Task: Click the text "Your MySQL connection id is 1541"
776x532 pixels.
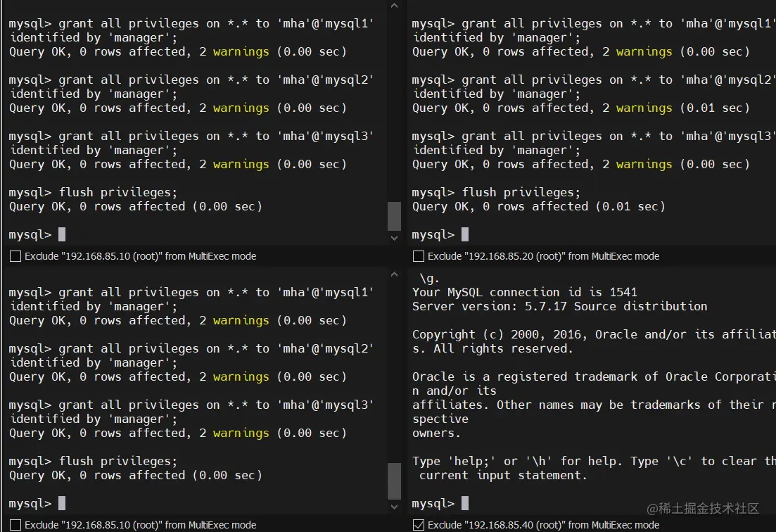Action: pyautogui.click(x=525, y=292)
